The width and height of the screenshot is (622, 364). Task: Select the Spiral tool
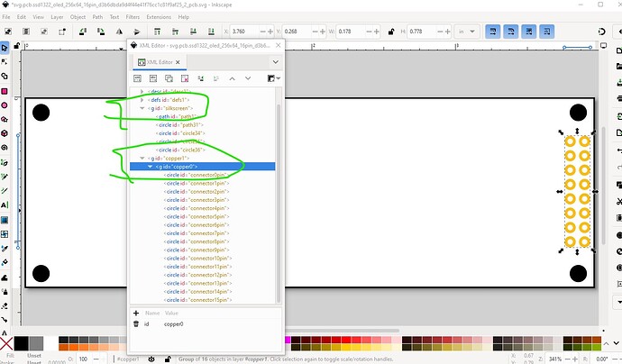click(5, 147)
